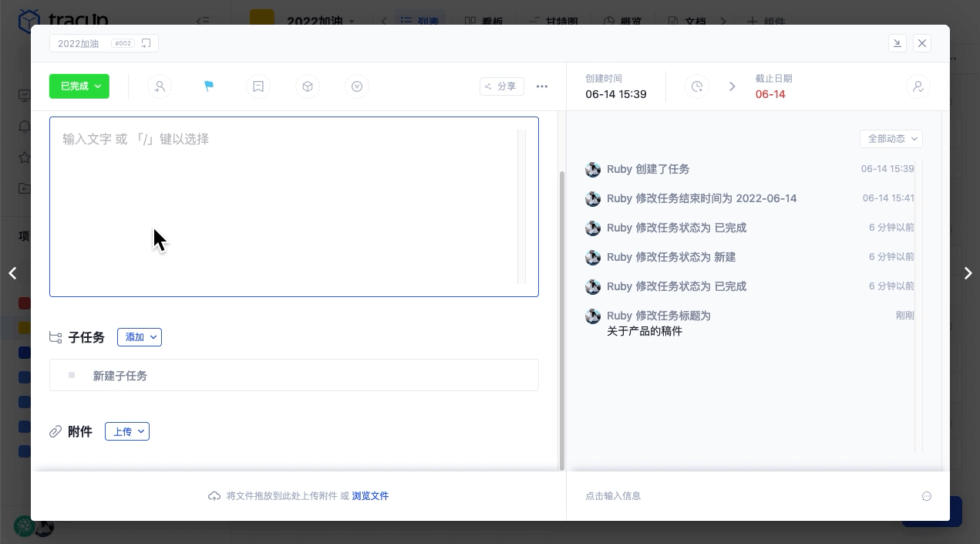The image size is (980, 544).
Task: Open the 已完成 status dropdown
Action: (79, 86)
